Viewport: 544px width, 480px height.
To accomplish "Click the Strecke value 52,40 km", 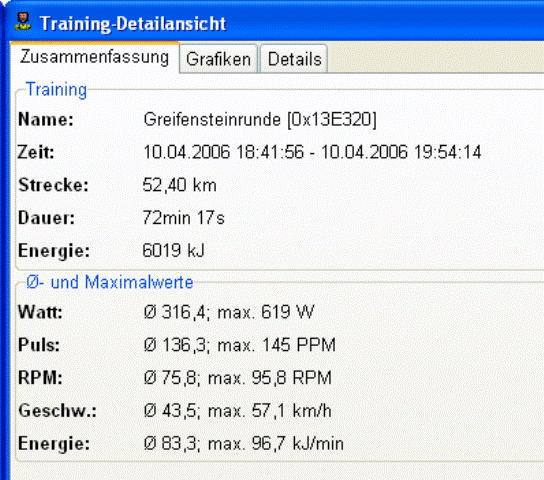I will tap(180, 185).
